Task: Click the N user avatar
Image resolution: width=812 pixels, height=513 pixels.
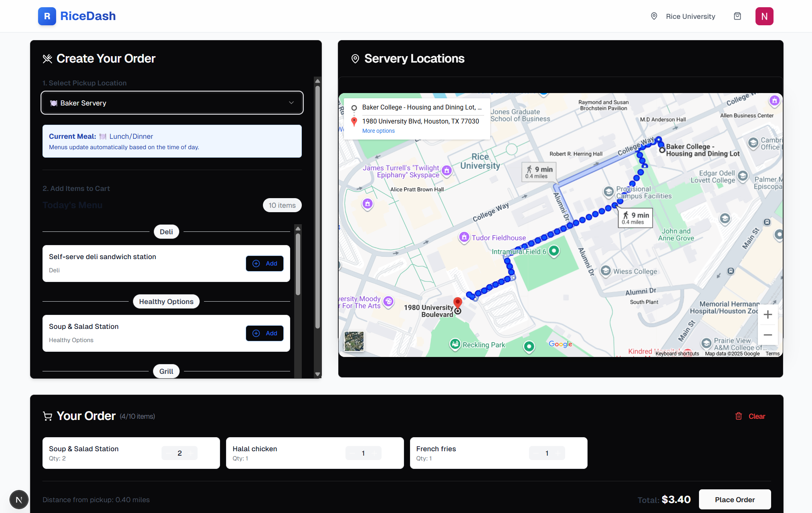Action: click(764, 16)
